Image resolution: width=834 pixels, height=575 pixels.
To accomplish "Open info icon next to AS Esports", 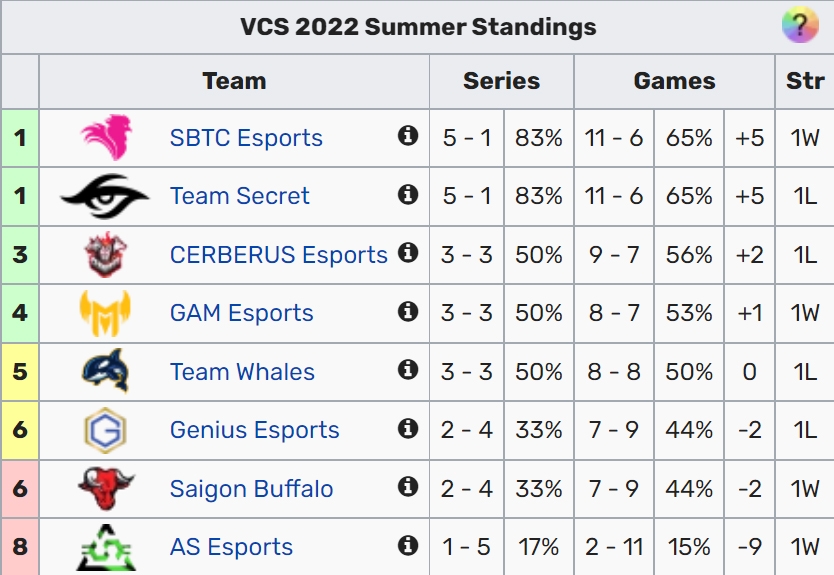I will [408, 545].
